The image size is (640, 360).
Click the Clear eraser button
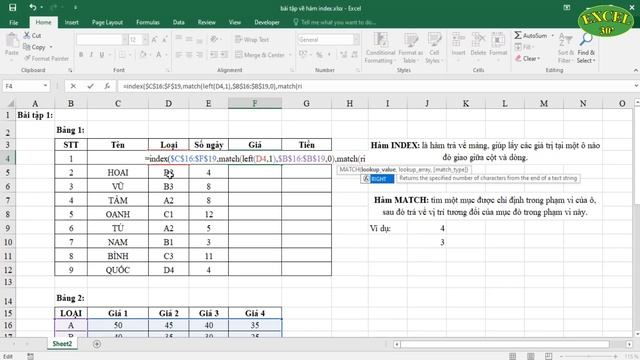(527, 59)
